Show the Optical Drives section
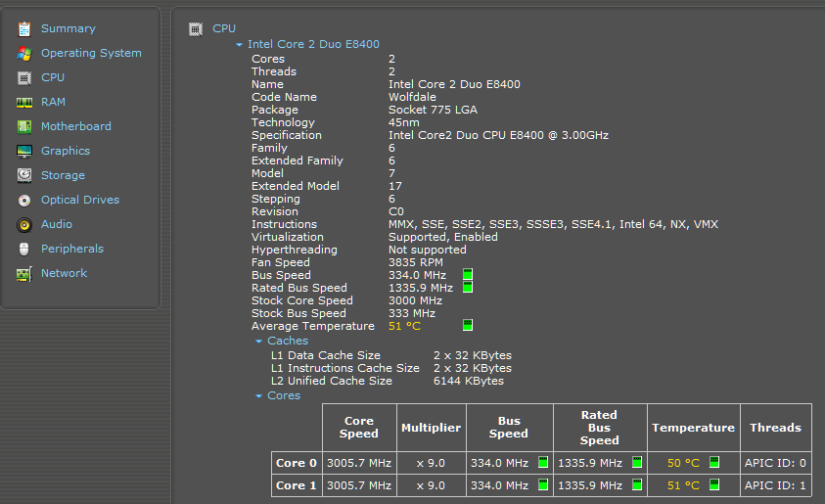 80,200
